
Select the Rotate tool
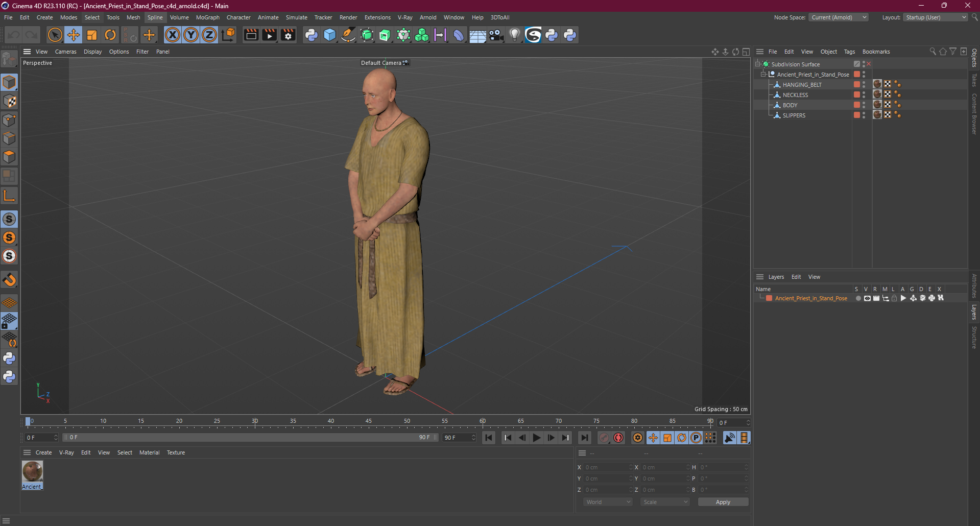pos(110,35)
